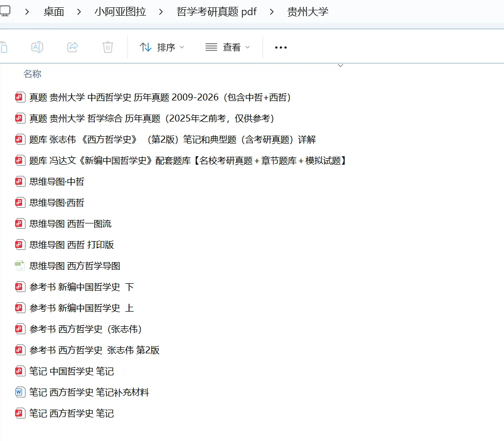Click the Share icon in the toolbar
The width and height of the screenshot is (504, 441).
click(x=73, y=47)
